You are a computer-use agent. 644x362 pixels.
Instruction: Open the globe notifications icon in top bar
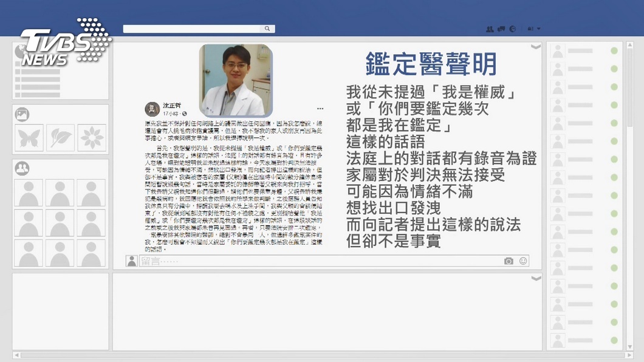click(x=513, y=29)
